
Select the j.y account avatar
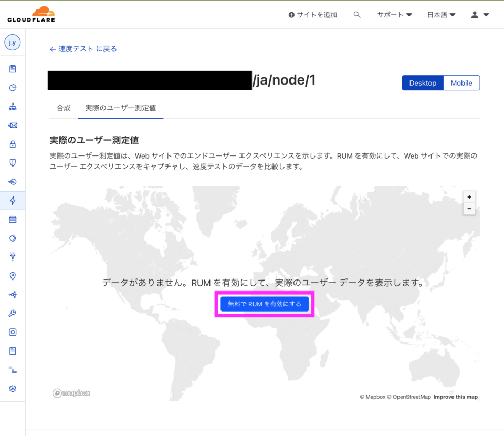pyautogui.click(x=13, y=43)
